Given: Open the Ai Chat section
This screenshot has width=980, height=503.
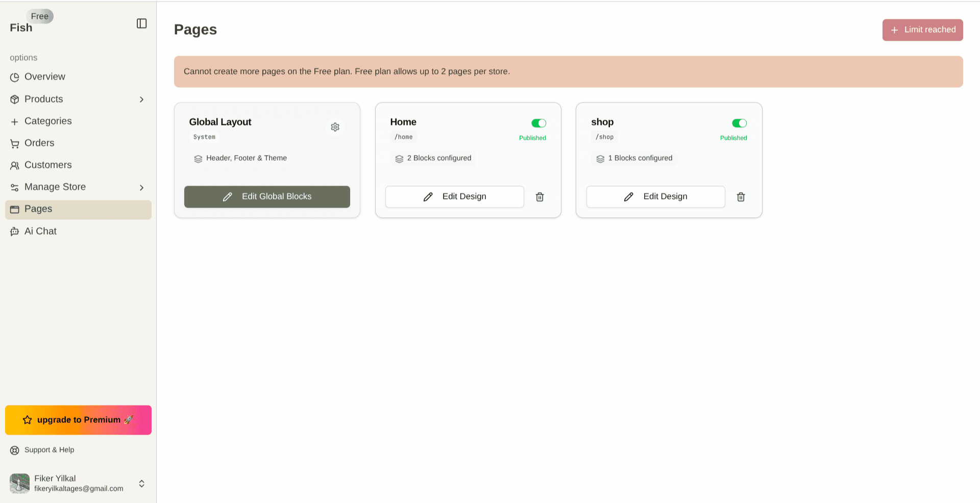Looking at the screenshot, I should (x=40, y=231).
